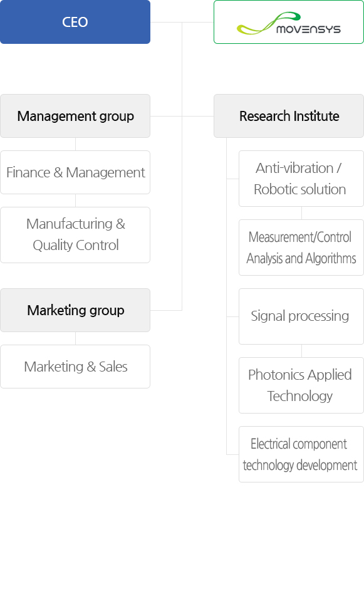Open Anti-vibration / Robotic solution box
Image resolution: width=364 pixels, height=589 pixels.
(x=301, y=179)
